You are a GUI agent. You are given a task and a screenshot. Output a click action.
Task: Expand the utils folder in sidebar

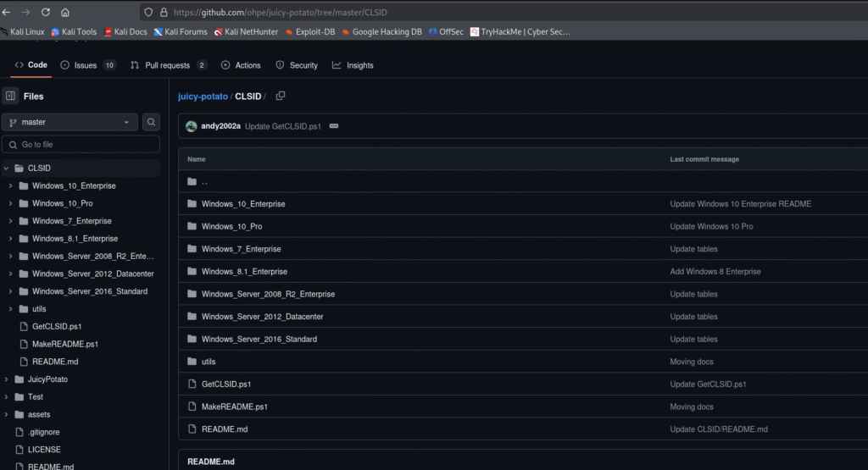10,309
